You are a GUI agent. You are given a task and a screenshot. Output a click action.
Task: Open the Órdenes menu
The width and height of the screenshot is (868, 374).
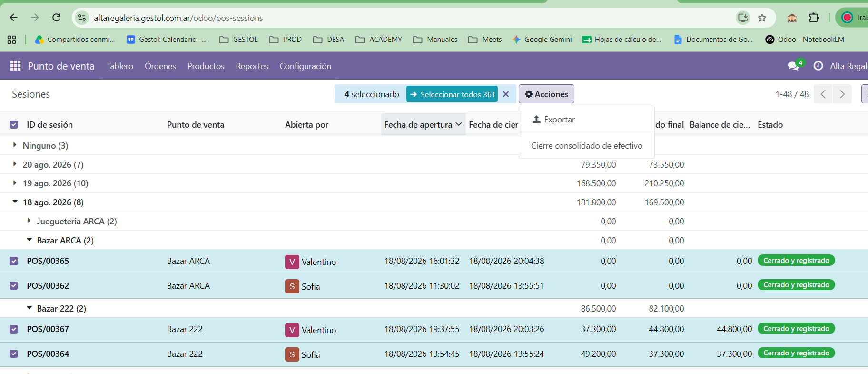click(160, 66)
